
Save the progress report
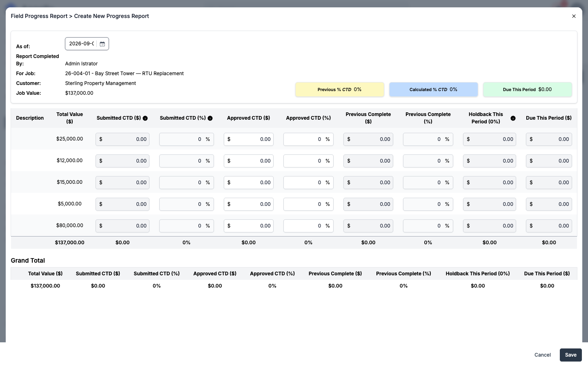[x=570, y=355]
